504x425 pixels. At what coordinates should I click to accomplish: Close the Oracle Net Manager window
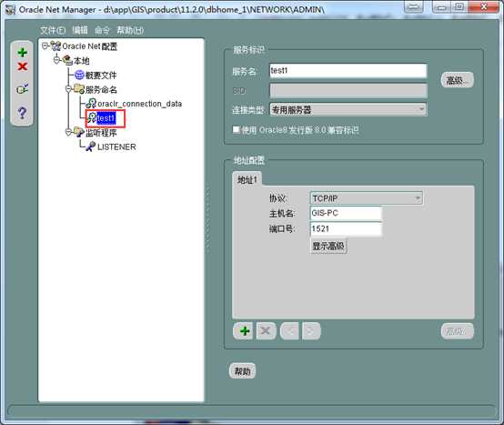click(x=484, y=7)
